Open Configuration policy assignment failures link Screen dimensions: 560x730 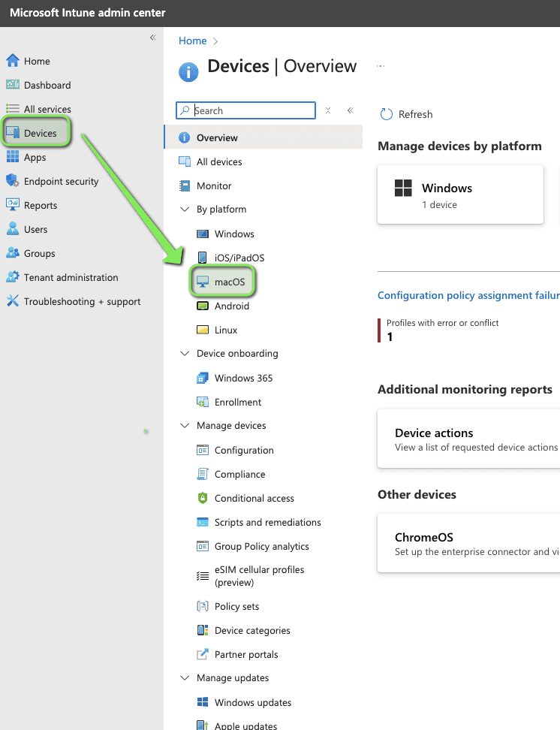tap(468, 295)
